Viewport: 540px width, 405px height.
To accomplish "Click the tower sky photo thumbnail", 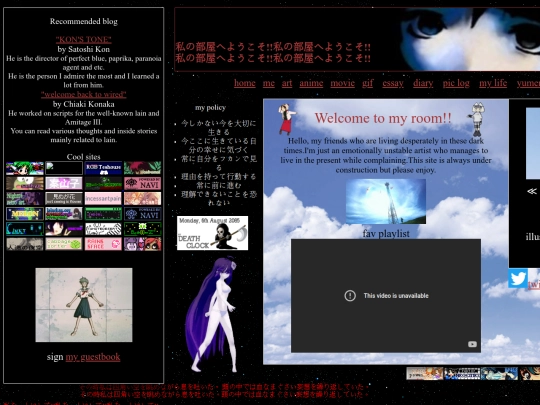I will pos(386,201).
